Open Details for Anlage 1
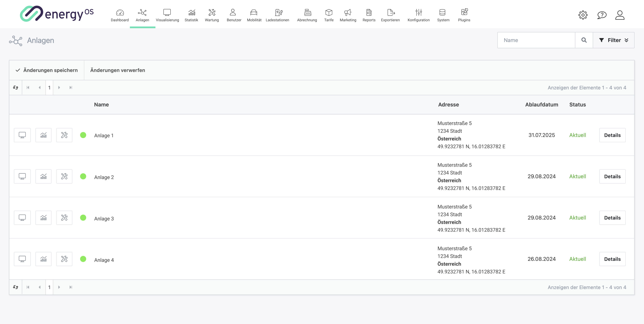644x324 pixels. click(612, 135)
